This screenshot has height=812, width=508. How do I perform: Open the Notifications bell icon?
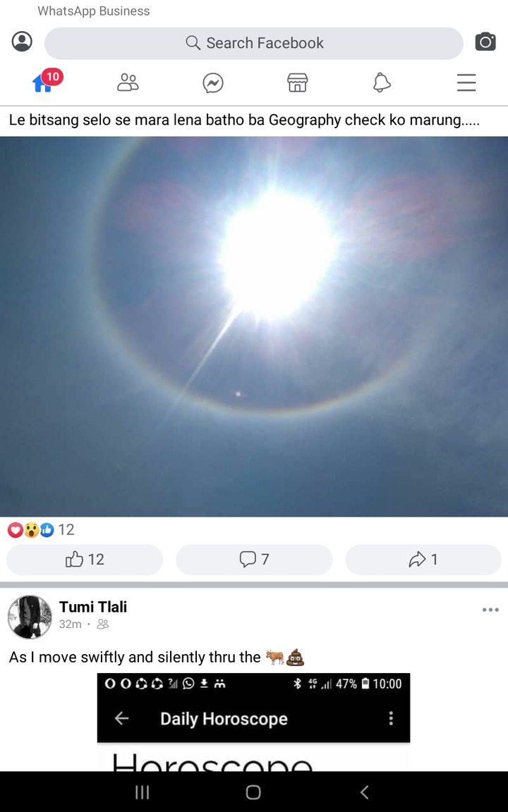[x=382, y=82]
